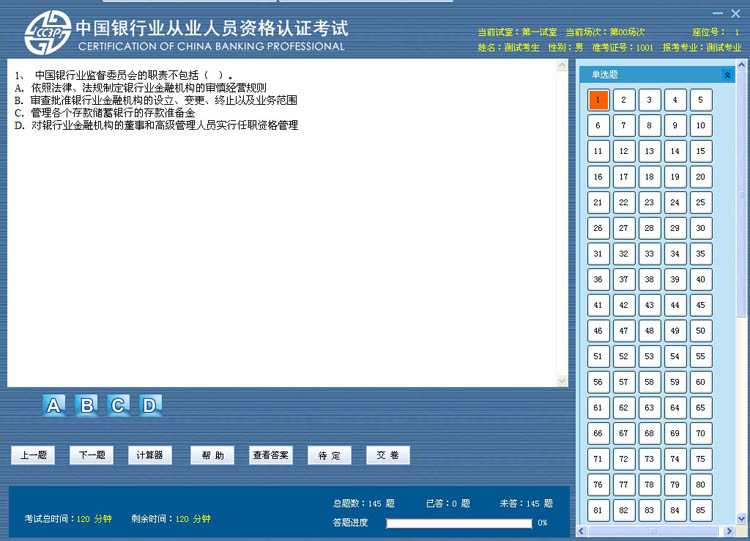Mark question as 待定 pending

pyautogui.click(x=330, y=455)
